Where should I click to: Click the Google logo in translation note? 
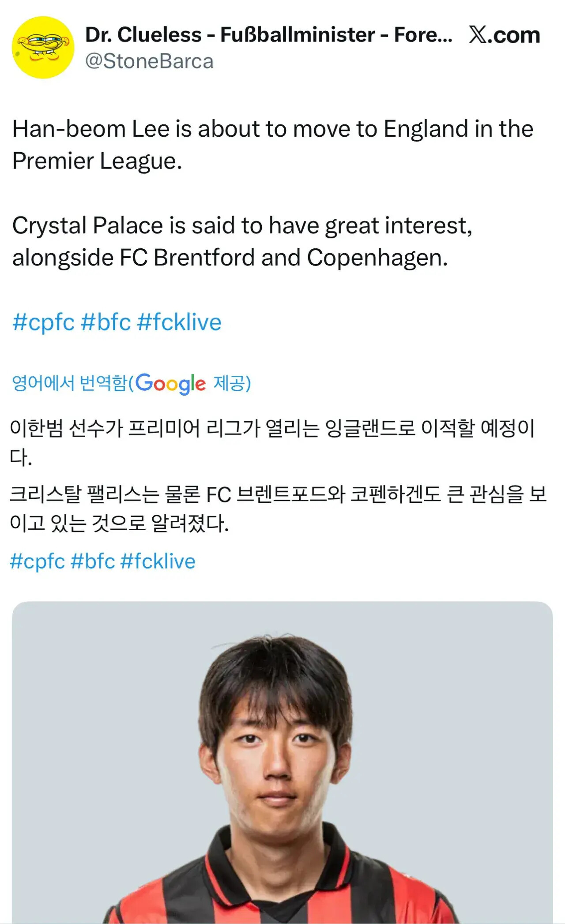point(170,383)
